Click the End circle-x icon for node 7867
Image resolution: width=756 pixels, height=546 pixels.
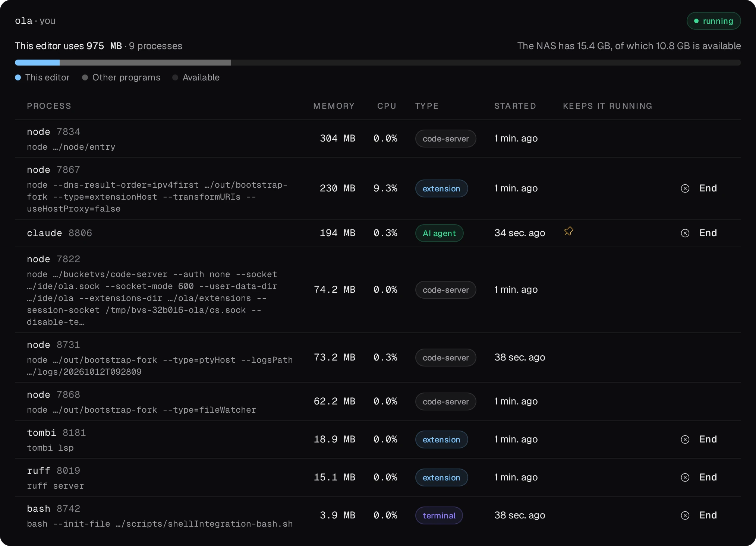click(685, 188)
